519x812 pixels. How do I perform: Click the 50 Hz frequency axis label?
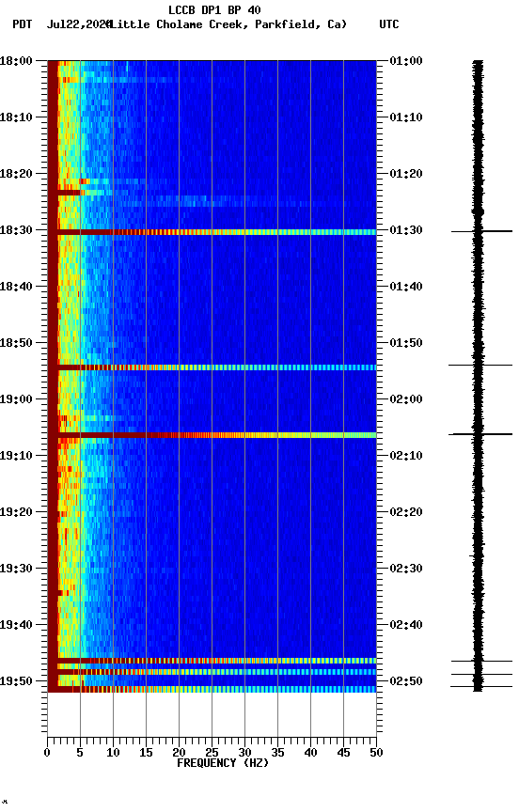pyautogui.click(x=376, y=754)
